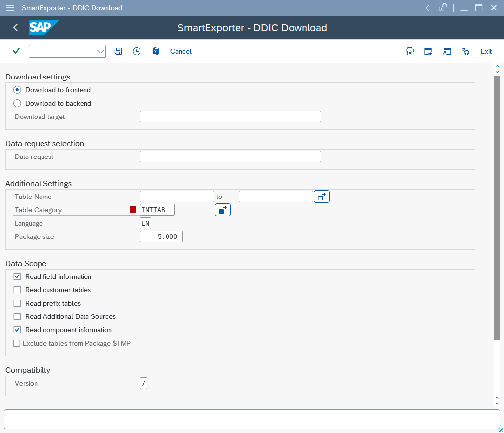Click the scroll down arrow at bottom of scrollbar

[497, 403]
